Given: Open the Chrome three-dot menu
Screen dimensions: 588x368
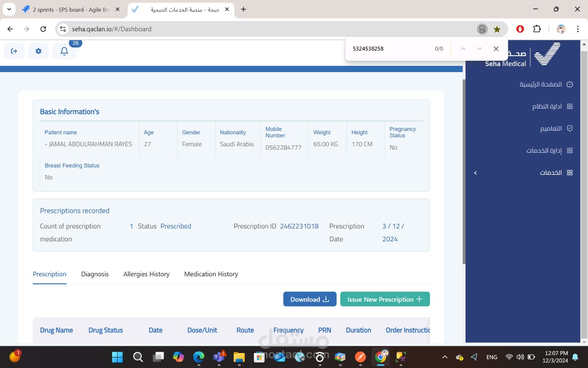Looking at the screenshot, I should tap(578, 29).
